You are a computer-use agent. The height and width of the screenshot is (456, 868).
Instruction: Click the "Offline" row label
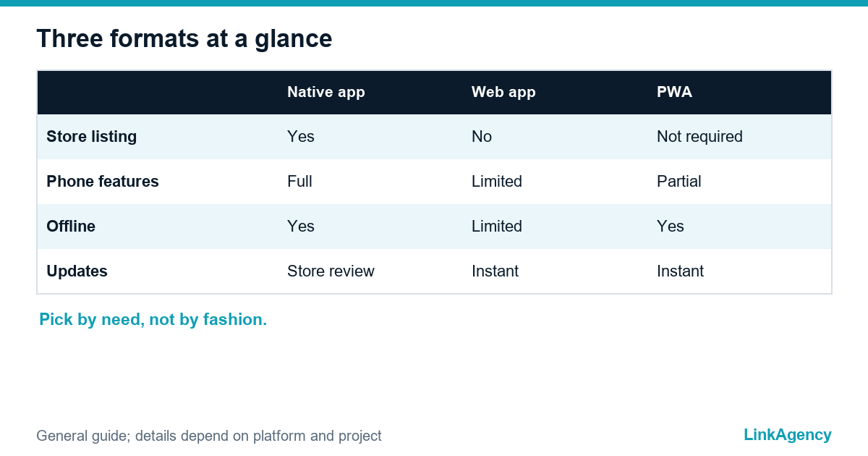(x=71, y=226)
